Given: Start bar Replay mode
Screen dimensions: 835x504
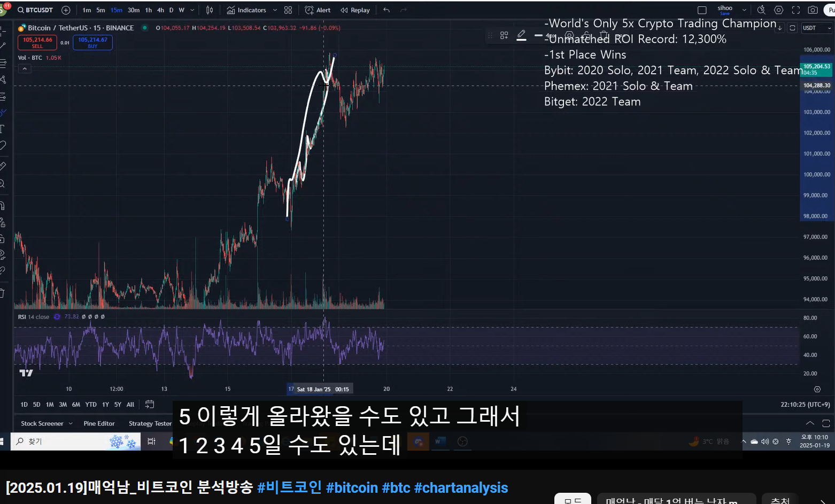Looking at the screenshot, I should point(355,10).
